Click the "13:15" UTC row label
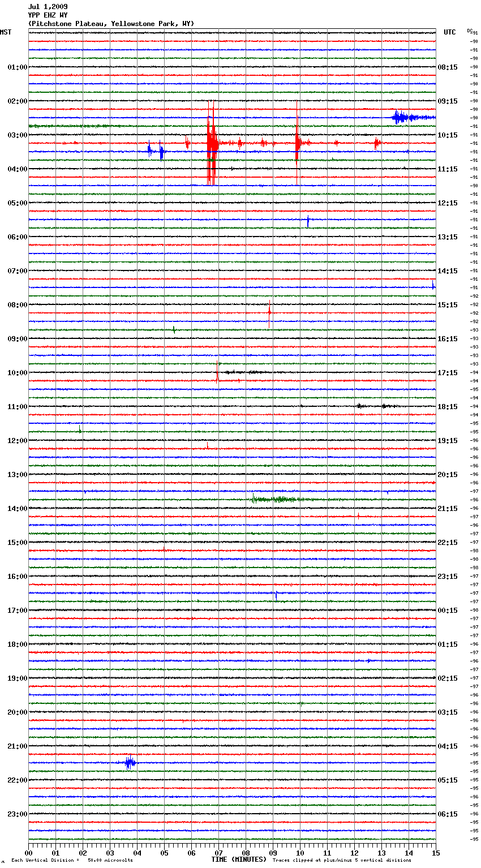Viewport: 481px width, 868px height. pyautogui.click(x=448, y=237)
